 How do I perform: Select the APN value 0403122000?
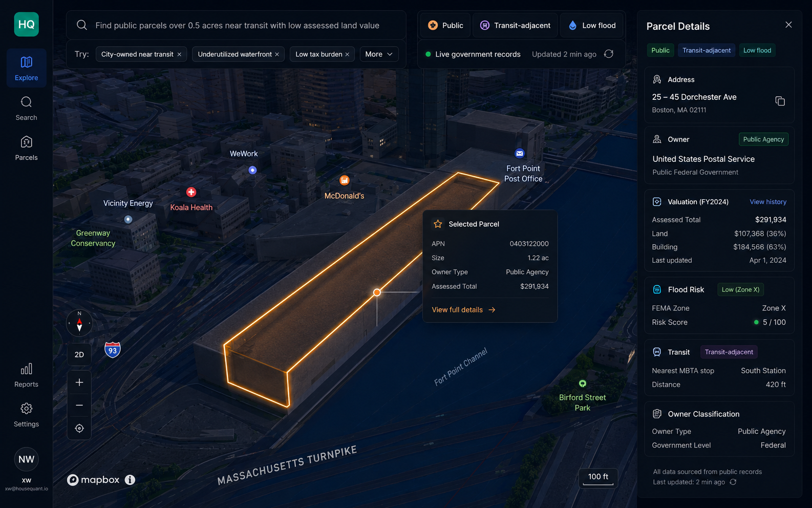point(529,244)
